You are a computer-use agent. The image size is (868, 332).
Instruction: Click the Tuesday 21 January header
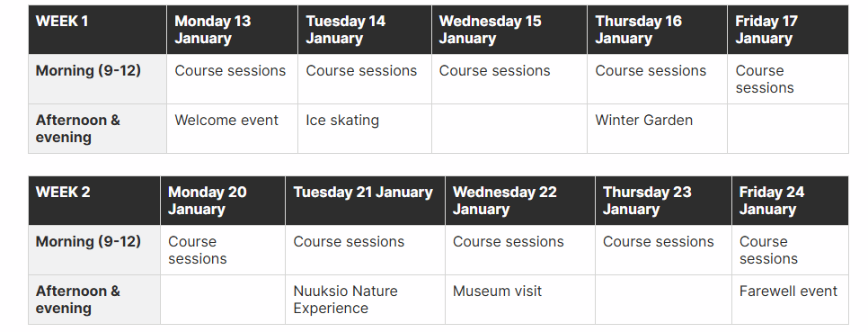[366, 201]
